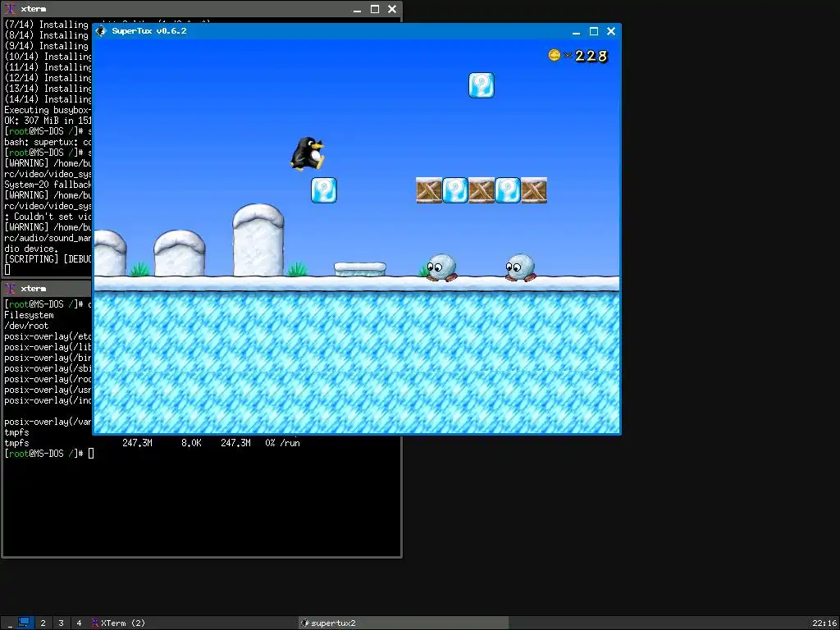This screenshot has height=630, width=840.
Task: Click the '0% /run' text in the bottom xterm
Action: click(x=282, y=443)
